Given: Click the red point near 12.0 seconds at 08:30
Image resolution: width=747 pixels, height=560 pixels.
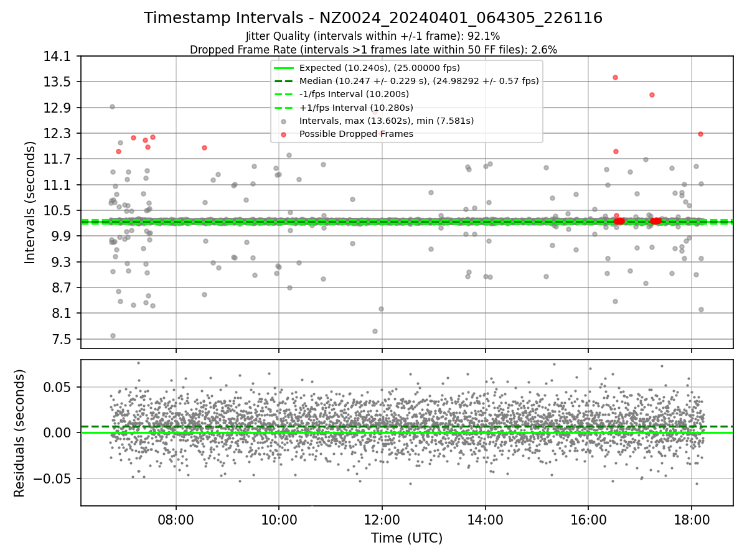Looking at the screenshot, I should click(x=204, y=147).
